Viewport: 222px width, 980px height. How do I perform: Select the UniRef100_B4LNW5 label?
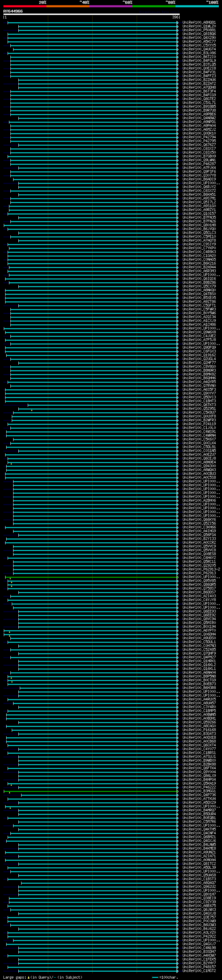[199, 844]
